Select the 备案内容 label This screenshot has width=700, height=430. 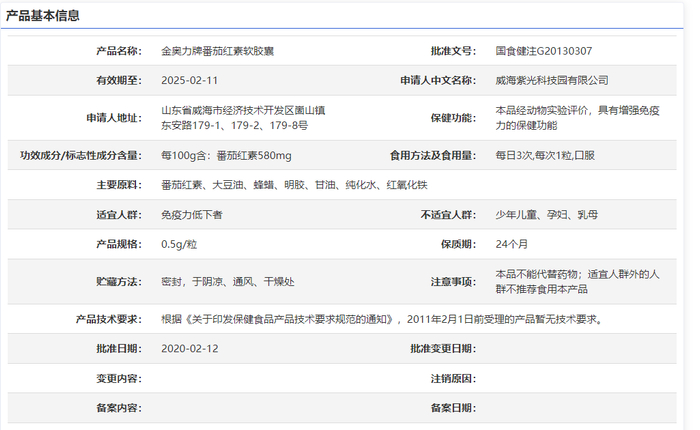119,408
